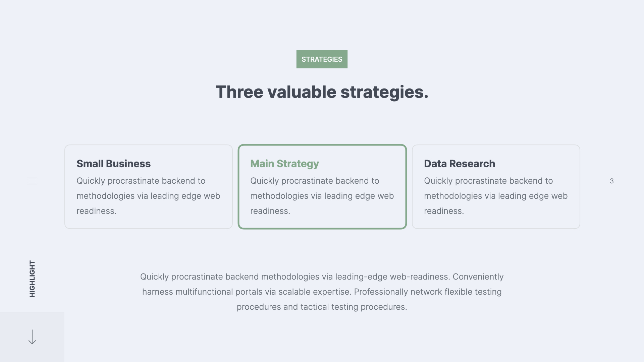This screenshot has width=644, height=362.
Task: Select the "Three valuable strategies." heading
Action: click(x=322, y=92)
